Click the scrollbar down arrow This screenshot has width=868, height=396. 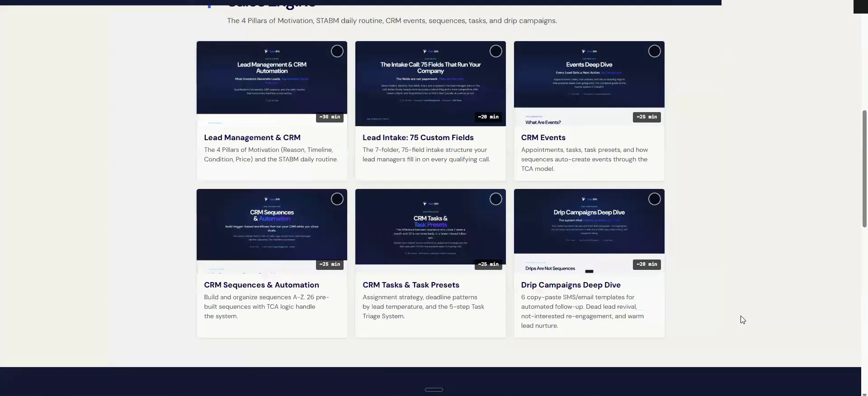click(x=864, y=393)
